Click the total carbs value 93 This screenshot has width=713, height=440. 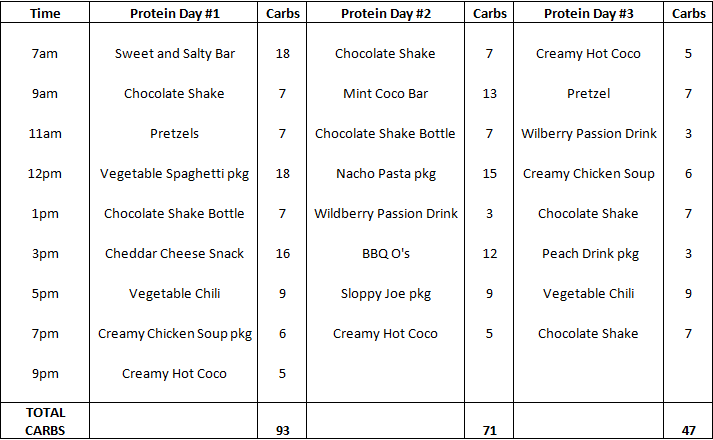281,429
